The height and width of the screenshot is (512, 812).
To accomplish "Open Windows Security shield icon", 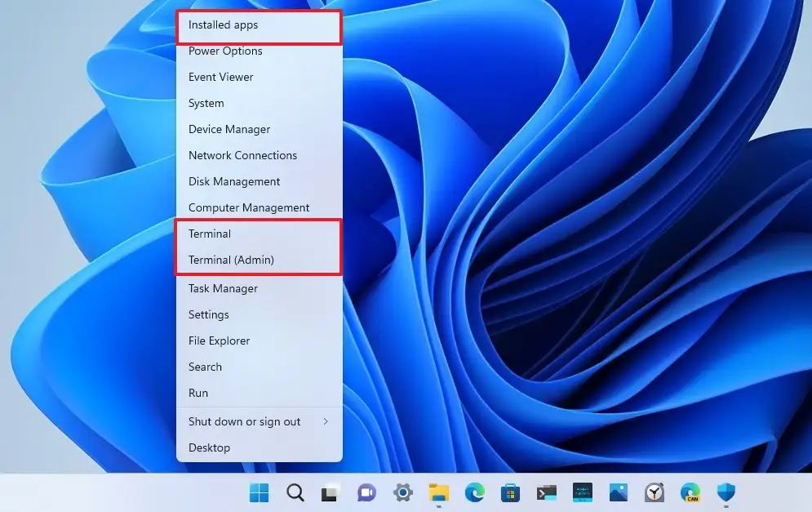I will click(726, 492).
